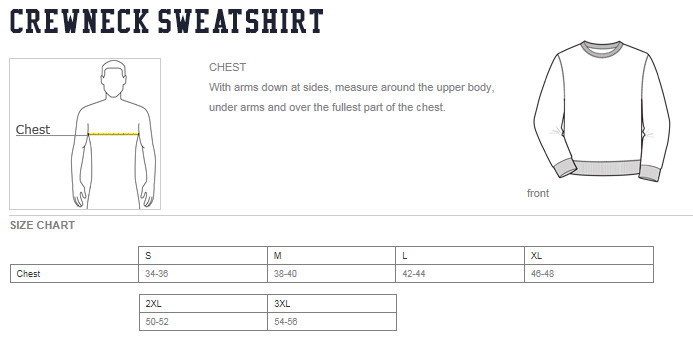The width and height of the screenshot is (693, 361).
Task: Click the 46-48 chest measurement cell
Action: tap(589, 274)
